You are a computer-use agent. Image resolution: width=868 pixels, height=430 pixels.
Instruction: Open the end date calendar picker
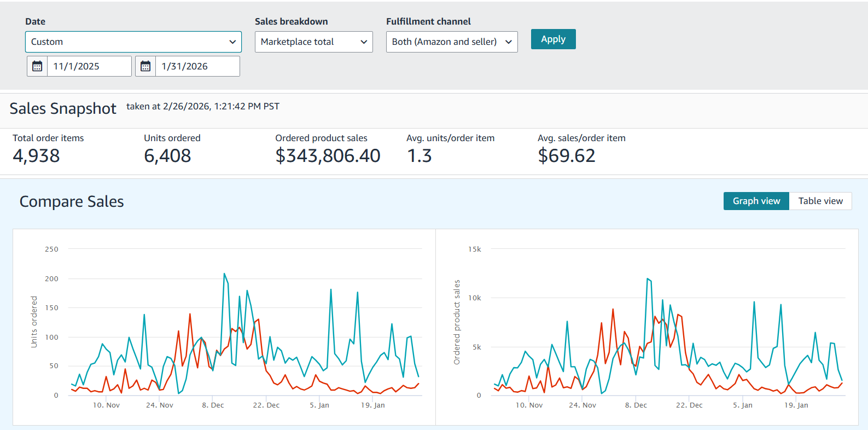[145, 66]
